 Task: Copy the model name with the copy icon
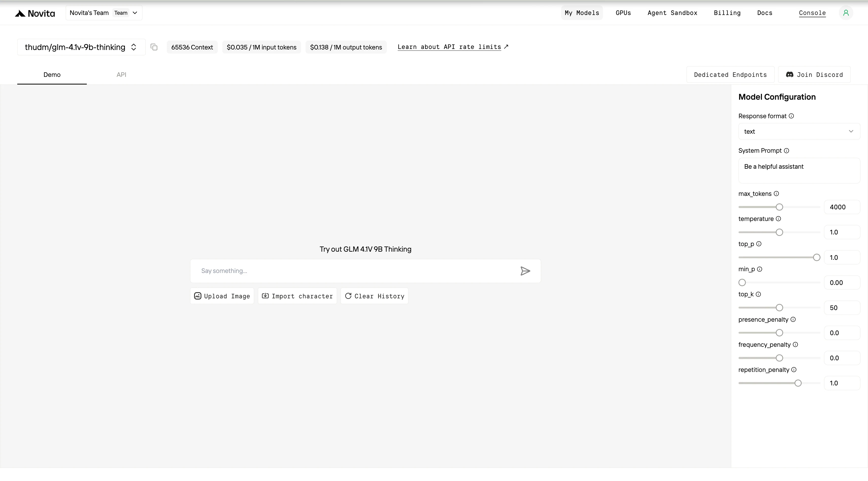point(154,47)
